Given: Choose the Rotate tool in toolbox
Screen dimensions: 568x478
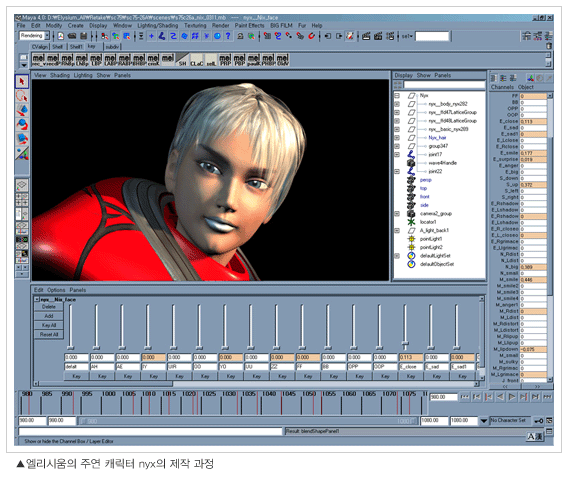Looking at the screenshot, I should (22, 125).
